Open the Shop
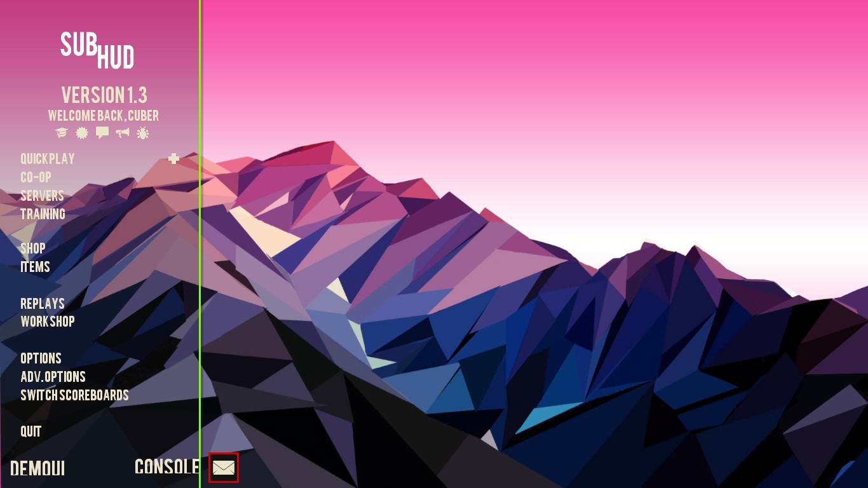The image size is (868, 488). pos(33,248)
